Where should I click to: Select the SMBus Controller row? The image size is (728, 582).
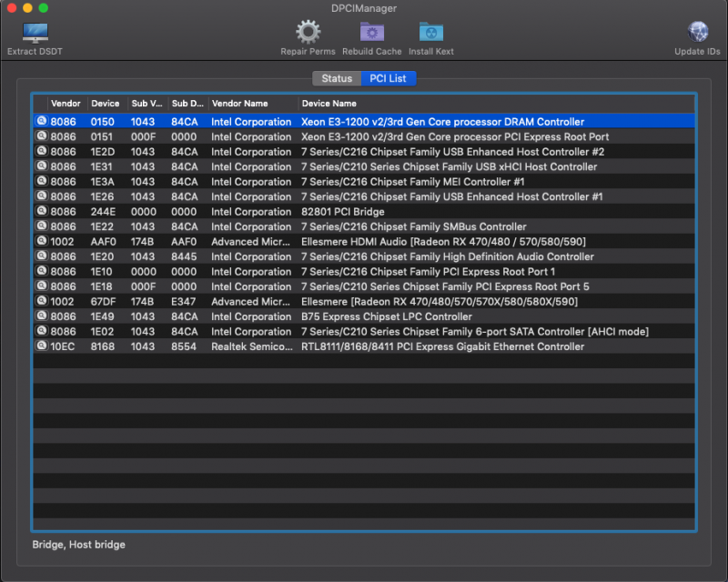413,227
